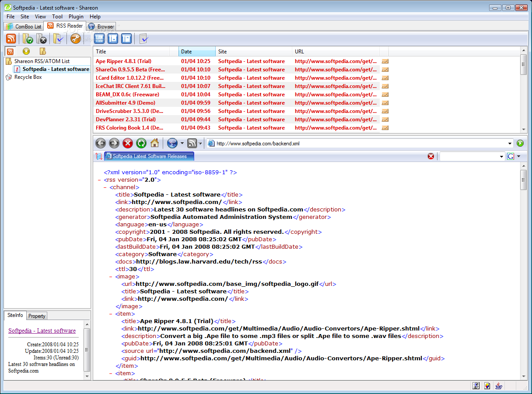Select Shareon RSS/ATOM List tree node
The width and height of the screenshot is (532, 394).
[42, 61]
